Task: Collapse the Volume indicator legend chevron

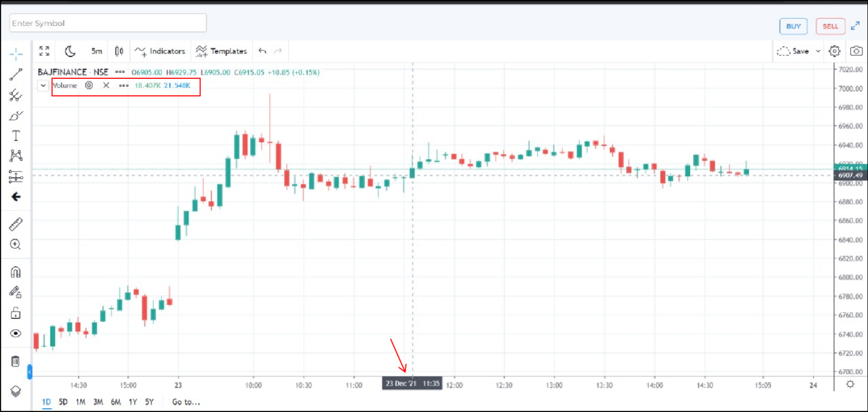Action: pyautogui.click(x=43, y=86)
